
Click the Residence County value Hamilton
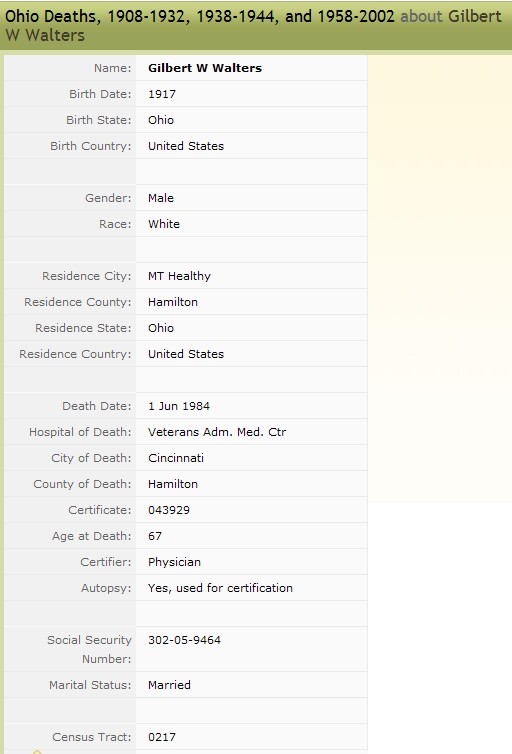pos(173,302)
